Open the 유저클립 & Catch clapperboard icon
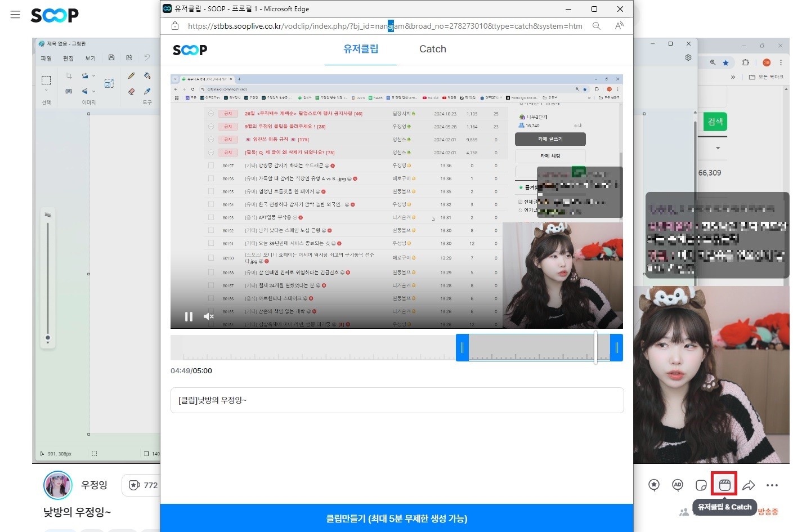The image size is (793, 532). coord(724,485)
